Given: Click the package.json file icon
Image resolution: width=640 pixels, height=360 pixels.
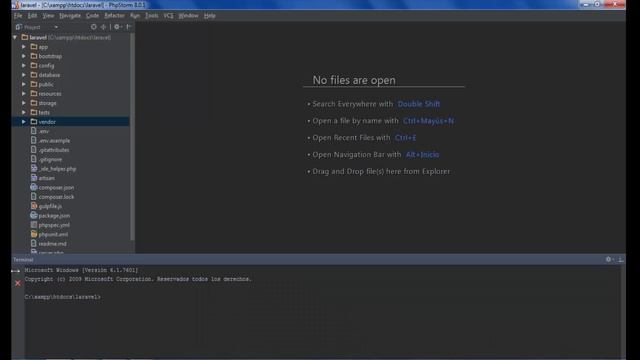Looking at the screenshot, I should (x=34, y=216).
